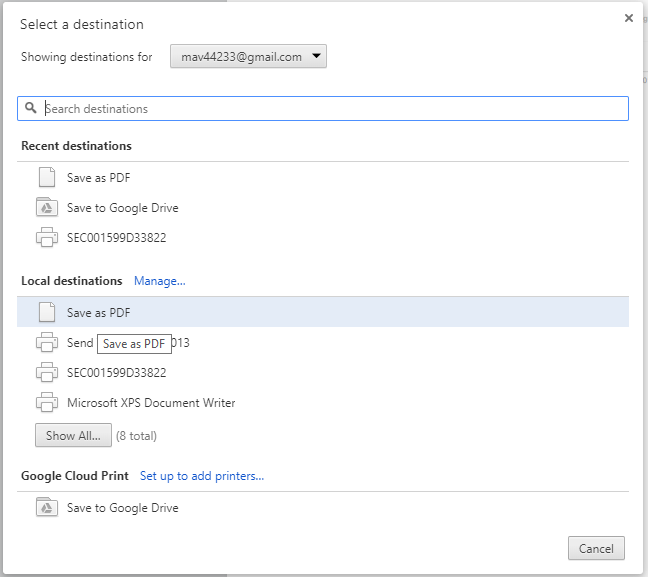The width and height of the screenshot is (648, 577).
Task: Focus the Search destinations input field
Action: pyautogui.click(x=330, y=108)
